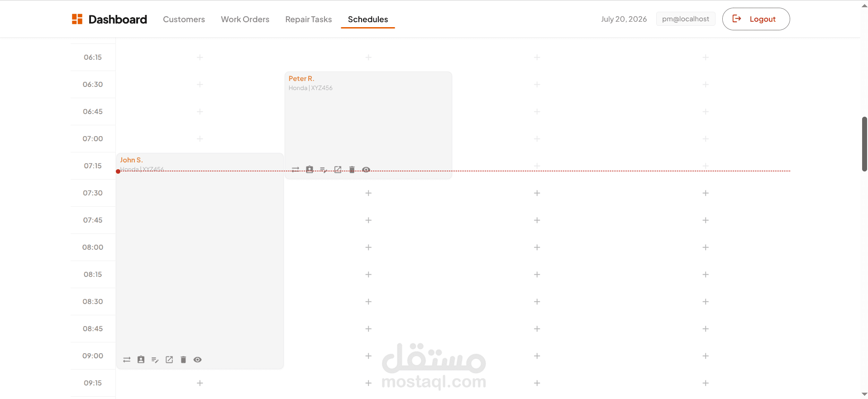Delete the John S. appointment with trash icon

coord(183,360)
